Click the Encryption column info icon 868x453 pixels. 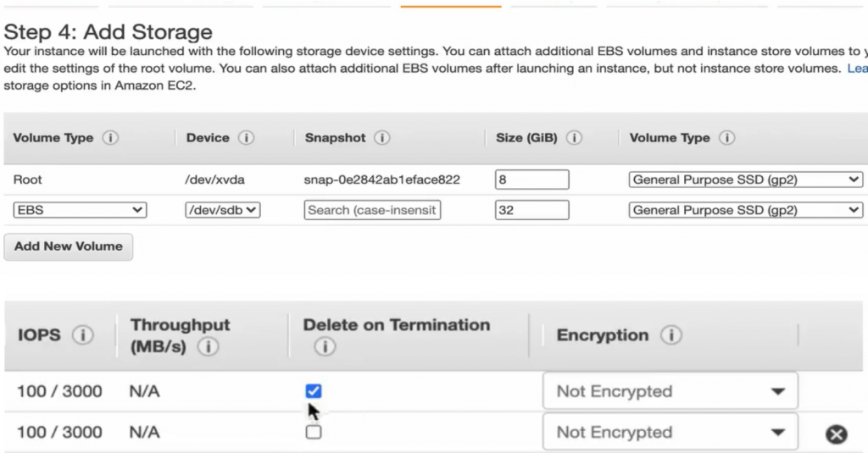(x=671, y=335)
